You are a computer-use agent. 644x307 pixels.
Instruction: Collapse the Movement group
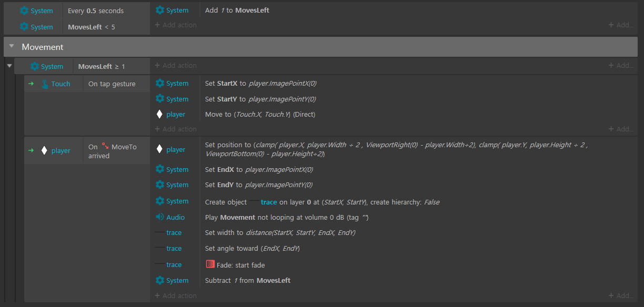click(x=12, y=47)
